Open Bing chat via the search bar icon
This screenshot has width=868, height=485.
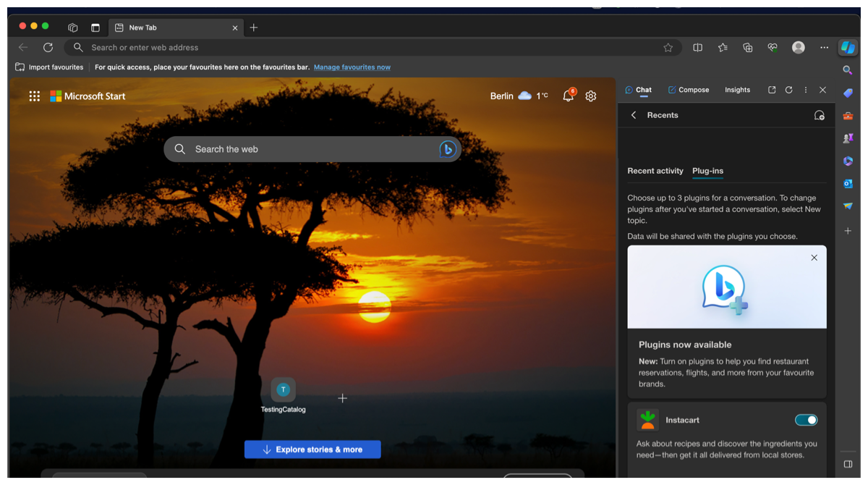(x=447, y=149)
